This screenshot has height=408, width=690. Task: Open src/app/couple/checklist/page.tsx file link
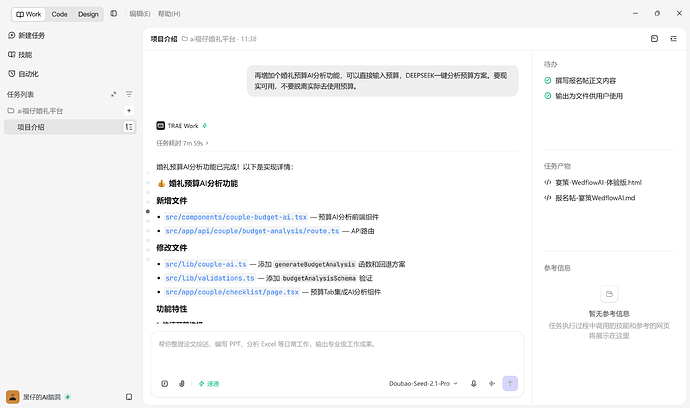coord(232,292)
